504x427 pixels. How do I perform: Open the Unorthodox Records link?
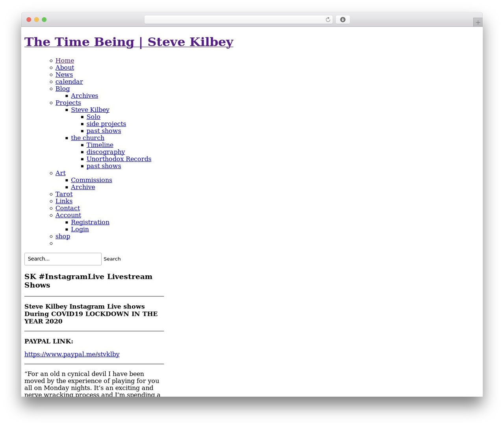[119, 159]
